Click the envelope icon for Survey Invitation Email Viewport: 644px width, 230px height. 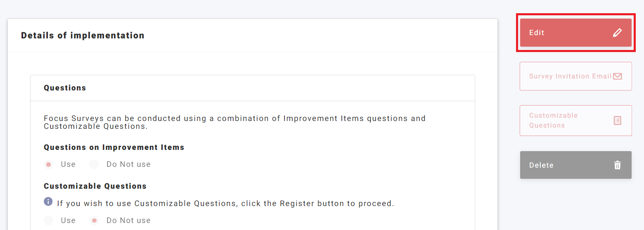point(617,76)
